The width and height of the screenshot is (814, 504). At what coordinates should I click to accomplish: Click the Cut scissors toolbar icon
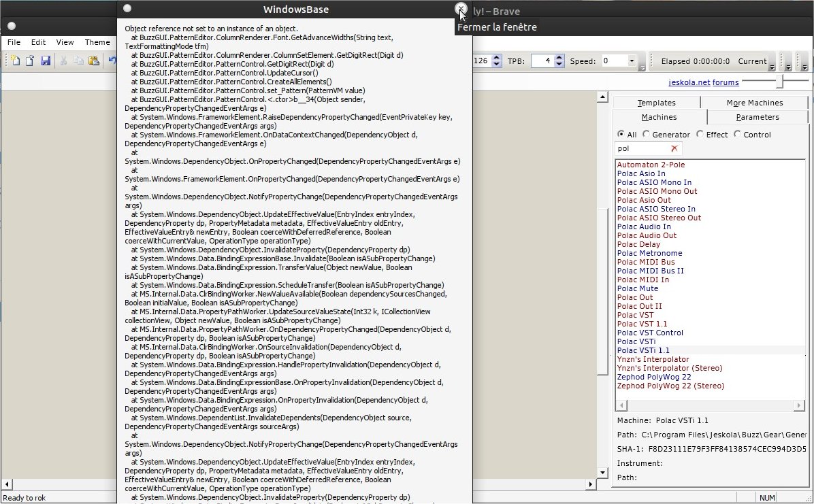[63, 61]
